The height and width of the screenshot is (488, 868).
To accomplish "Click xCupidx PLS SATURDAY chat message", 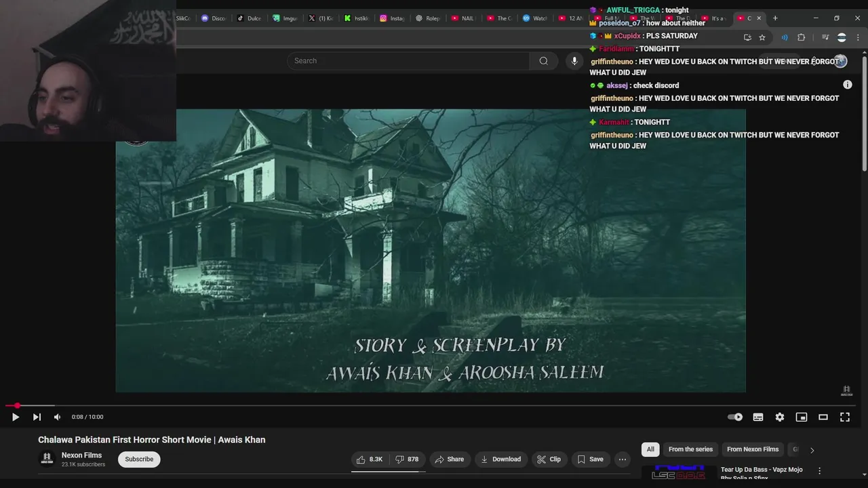I will coord(644,36).
